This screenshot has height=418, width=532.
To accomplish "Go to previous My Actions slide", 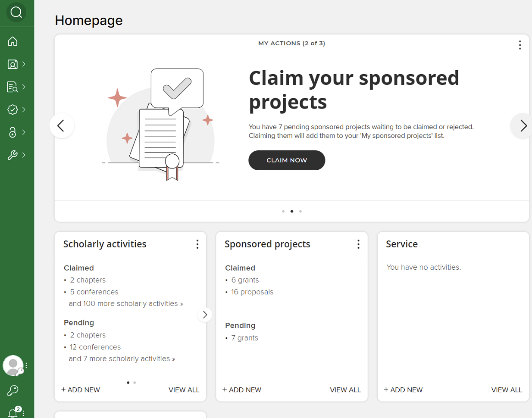I will click(x=61, y=126).
